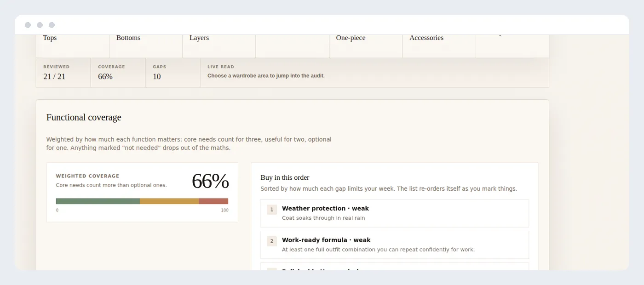The image size is (644, 285).
Task: Open the Weather protection · weak item
Action: 395,213
